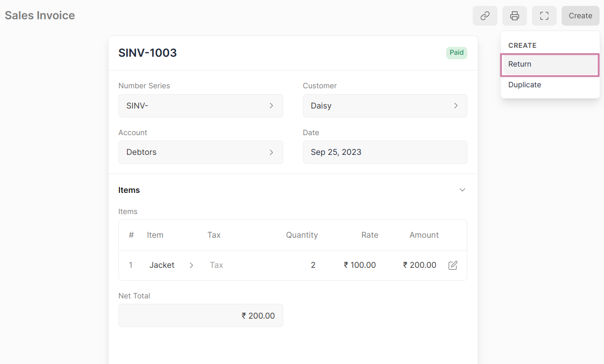Click the arrow next to Jacket item
604x364 pixels.
(191, 265)
